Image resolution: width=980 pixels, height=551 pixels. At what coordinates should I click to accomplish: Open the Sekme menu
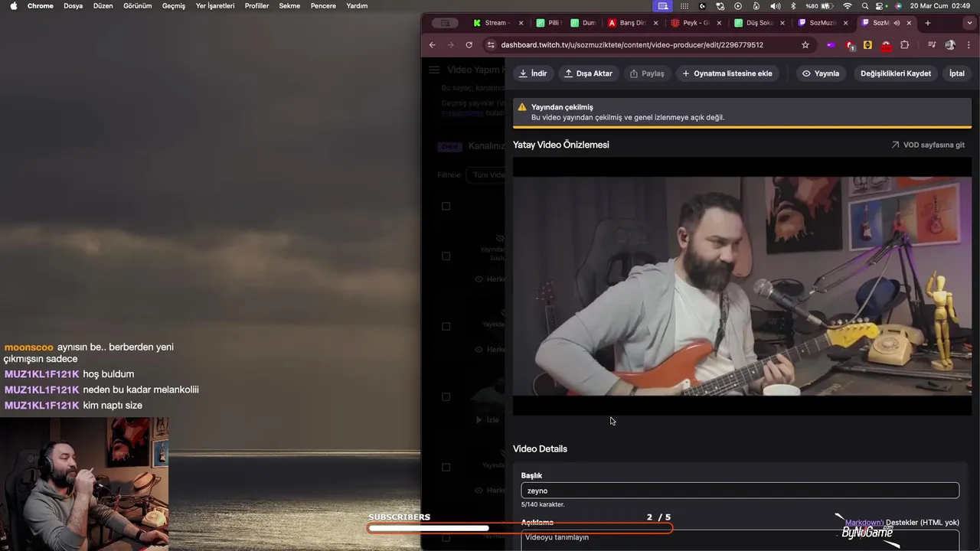click(x=289, y=6)
